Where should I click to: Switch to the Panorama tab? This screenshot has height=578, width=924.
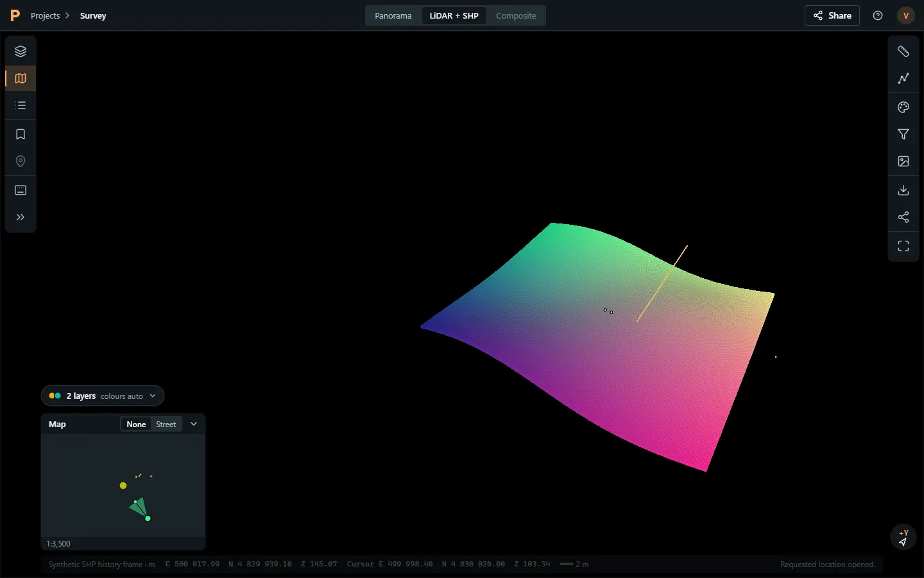(393, 15)
